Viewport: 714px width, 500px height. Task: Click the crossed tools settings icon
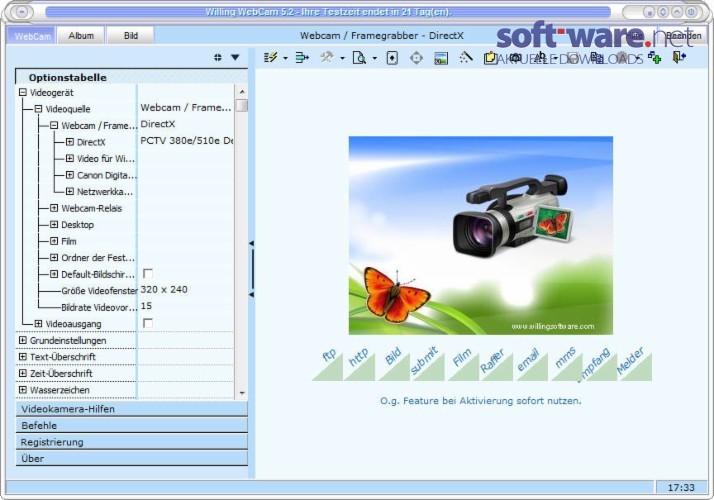(326, 57)
